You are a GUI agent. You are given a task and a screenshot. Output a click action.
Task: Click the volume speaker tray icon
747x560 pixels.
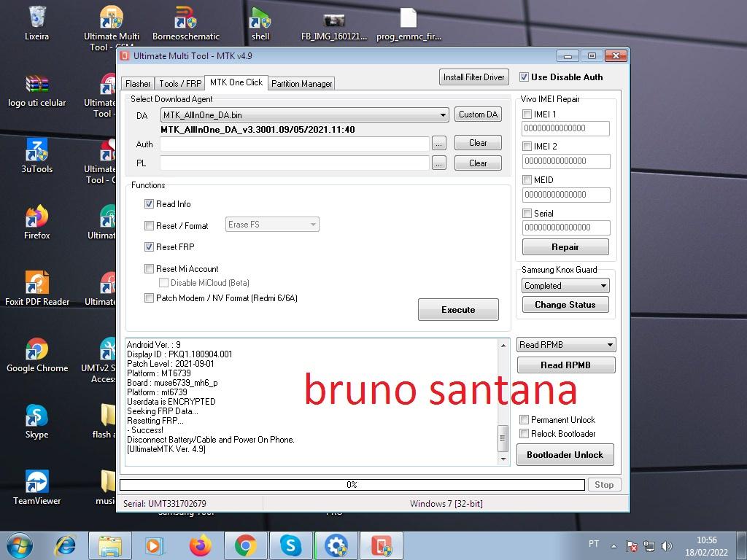667,546
